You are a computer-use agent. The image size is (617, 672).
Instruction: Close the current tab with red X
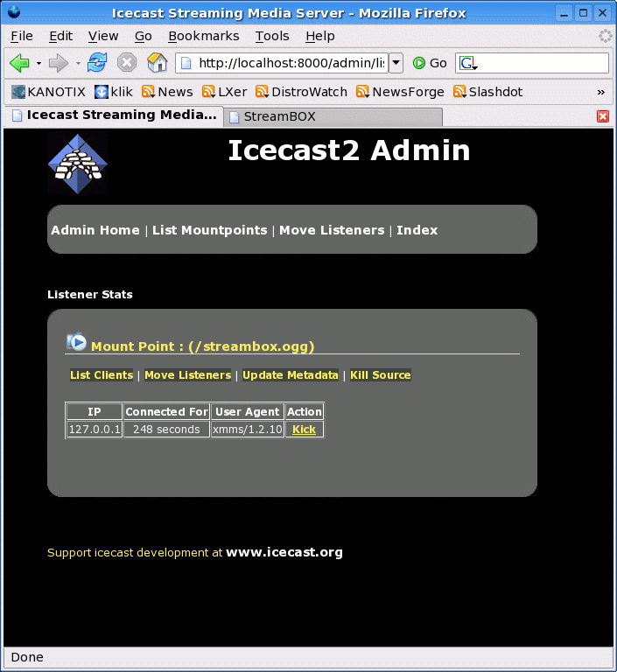coord(602,116)
